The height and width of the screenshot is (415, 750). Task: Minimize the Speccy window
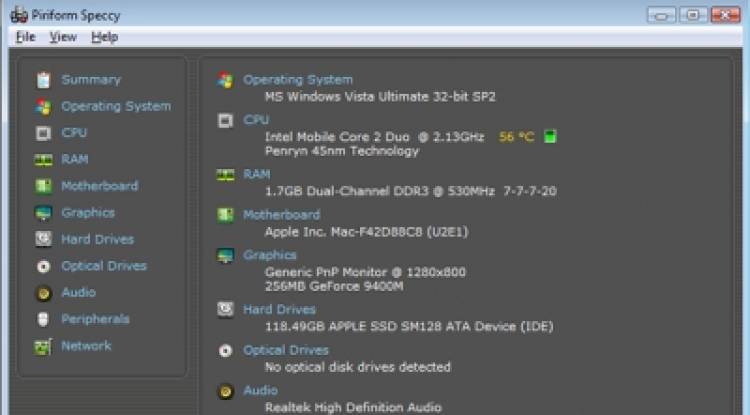(x=661, y=15)
